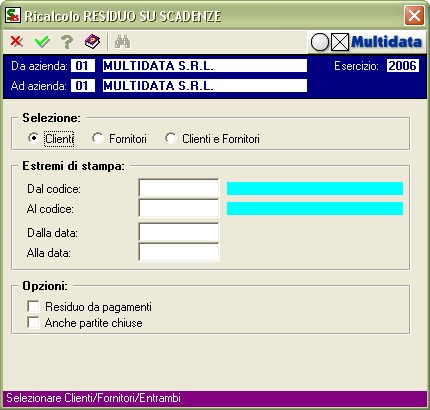The height and width of the screenshot is (410, 430).
Task: Click the binoculars search icon
Action: coord(122,42)
